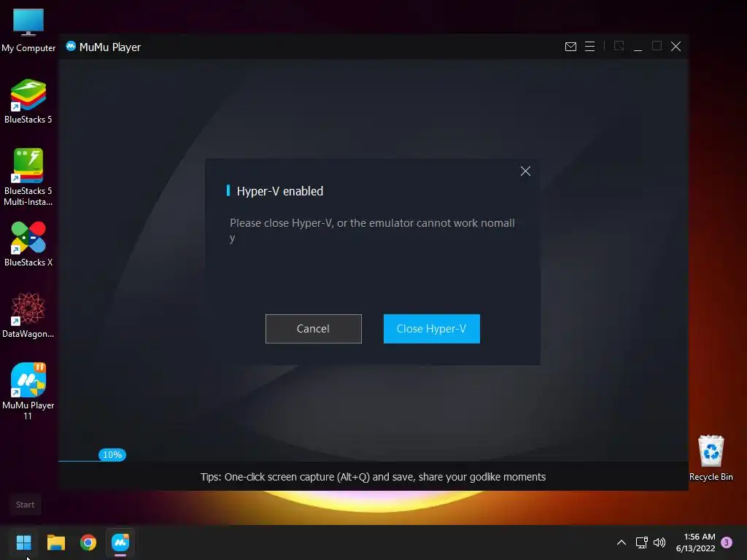This screenshot has height=560, width=747.
Task: Open the notification badge showing 3
Action: [x=727, y=542]
